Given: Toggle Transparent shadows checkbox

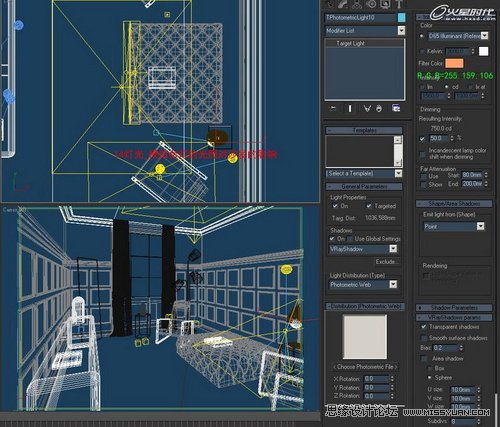Looking at the screenshot, I should pos(423,327).
